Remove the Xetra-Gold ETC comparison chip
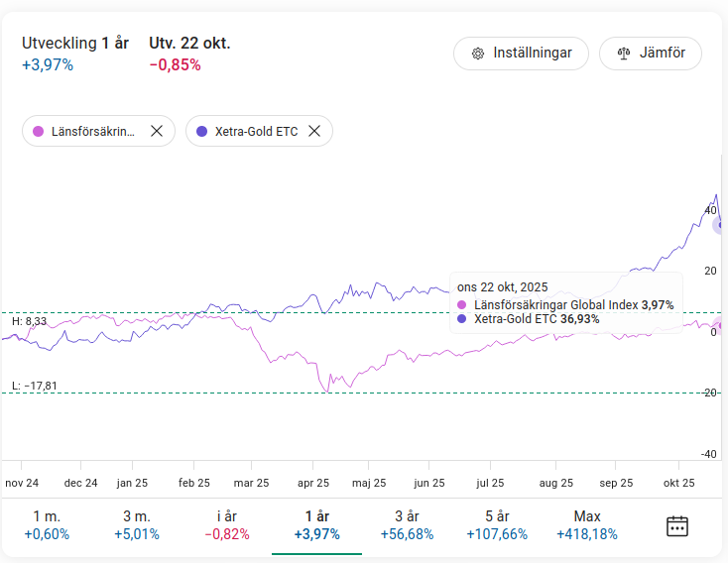Viewport: 728px width, 563px height. pos(314,131)
